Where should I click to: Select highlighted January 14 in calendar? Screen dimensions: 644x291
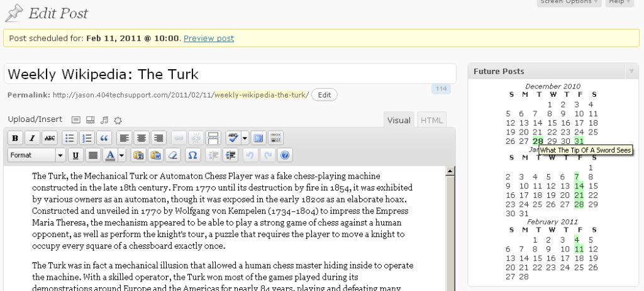tap(579, 186)
